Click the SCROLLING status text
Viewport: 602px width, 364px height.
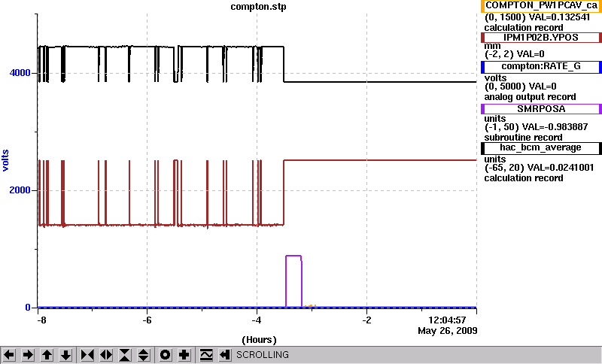(x=263, y=355)
